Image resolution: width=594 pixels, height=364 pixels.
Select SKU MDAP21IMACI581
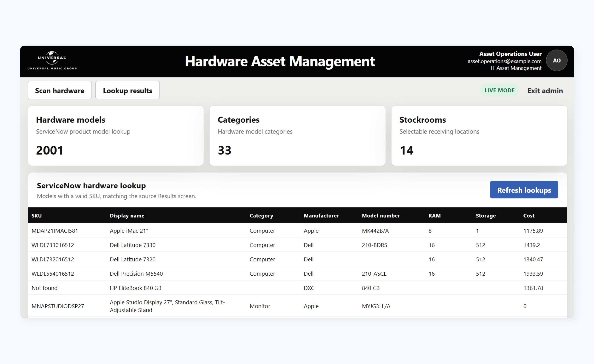pyautogui.click(x=55, y=231)
